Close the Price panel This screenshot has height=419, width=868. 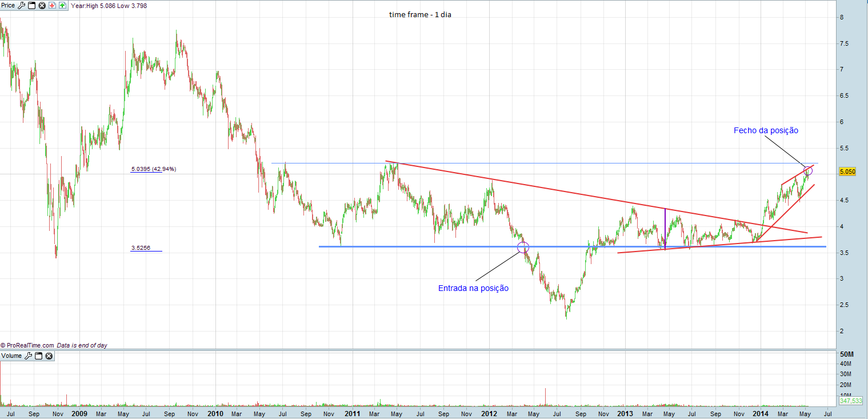tap(42, 5)
